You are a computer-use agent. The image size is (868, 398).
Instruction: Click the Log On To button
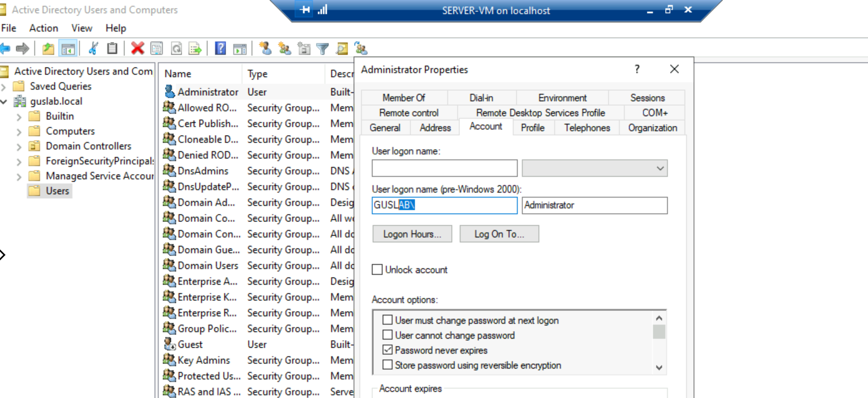pos(499,234)
